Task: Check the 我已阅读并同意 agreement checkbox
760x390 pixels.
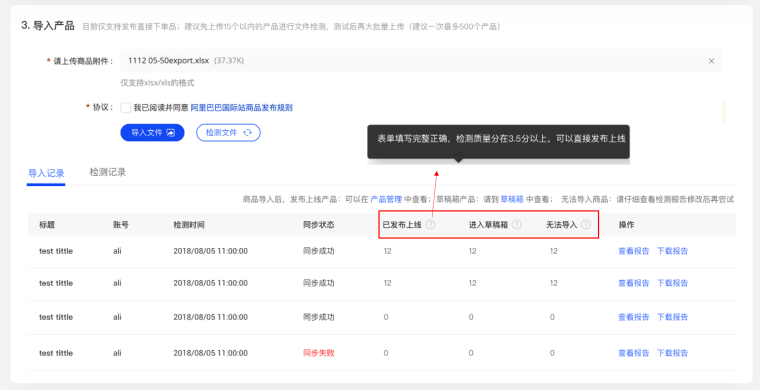Action: coord(126,108)
